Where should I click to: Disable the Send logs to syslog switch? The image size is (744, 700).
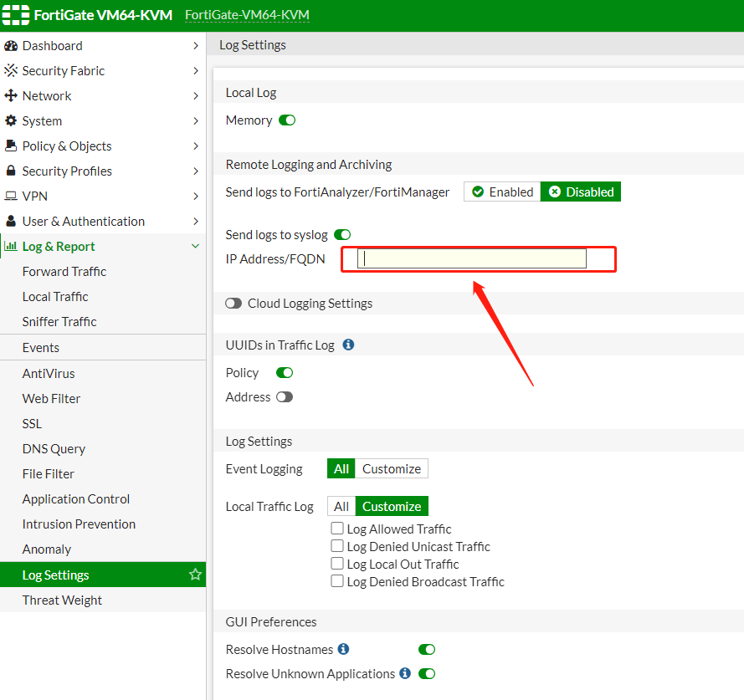(342, 235)
